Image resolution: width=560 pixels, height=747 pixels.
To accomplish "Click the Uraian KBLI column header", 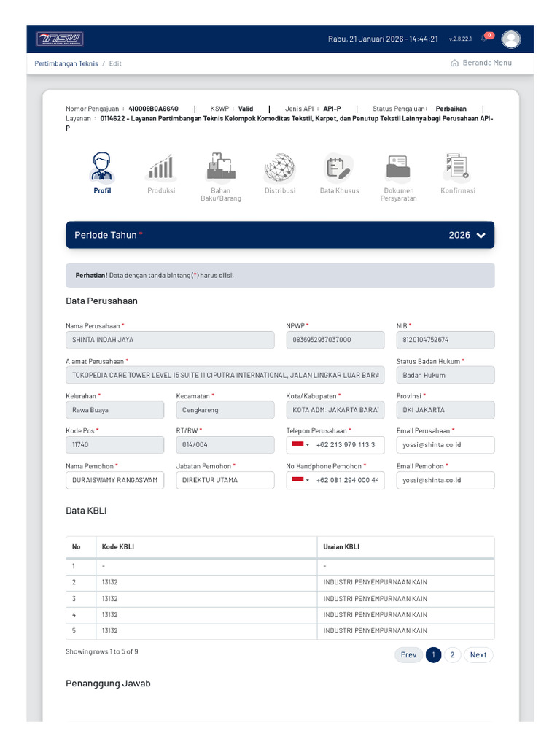I will [405, 547].
